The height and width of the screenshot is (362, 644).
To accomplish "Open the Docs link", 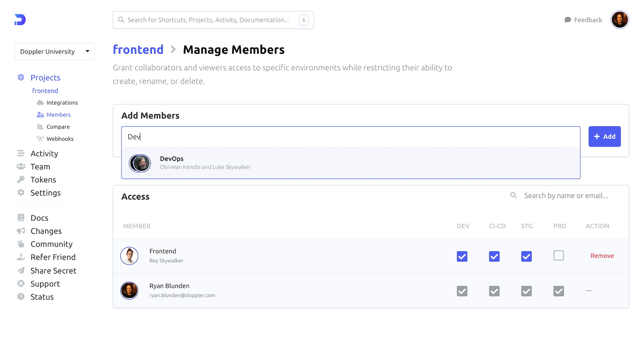I will point(39,218).
